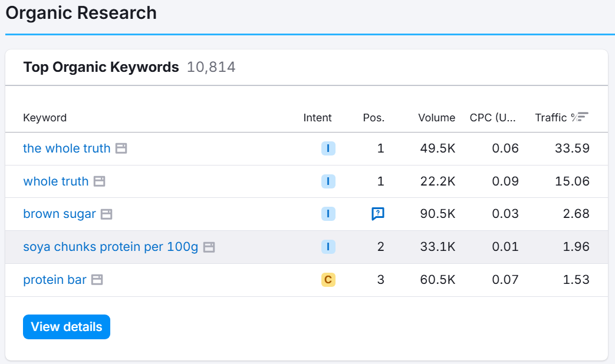Viewport: 615px width, 364px height.
Task: Sort by the Traffic % column header
Action: 555,118
